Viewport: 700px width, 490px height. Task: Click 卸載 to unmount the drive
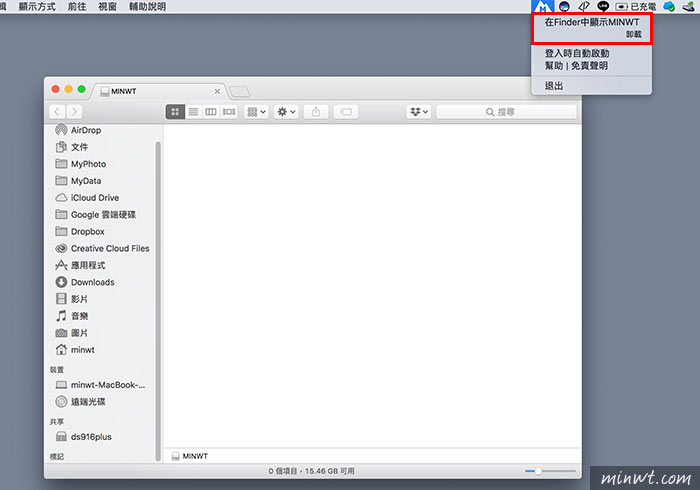click(633, 34)
